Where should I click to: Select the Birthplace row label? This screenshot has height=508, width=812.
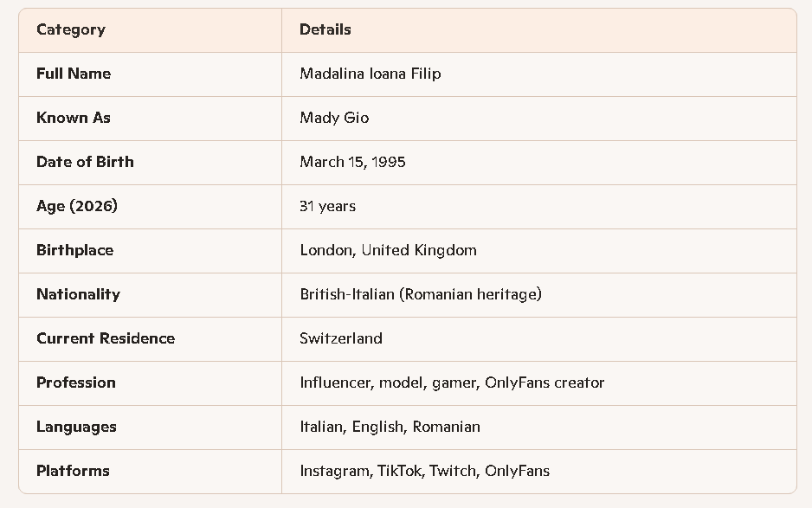click(x=74, y=250)
